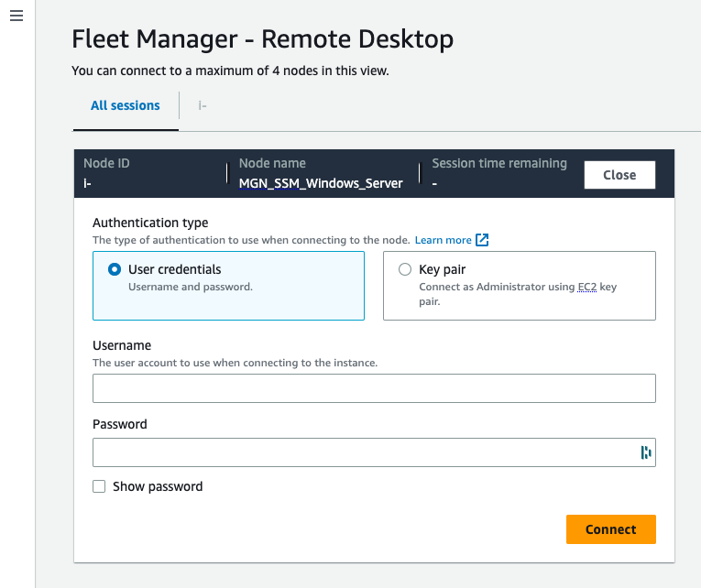Close the MGN_SSM_Windows_Server session
The height and width of the screenshot is (588, 701).
[619, 175]
